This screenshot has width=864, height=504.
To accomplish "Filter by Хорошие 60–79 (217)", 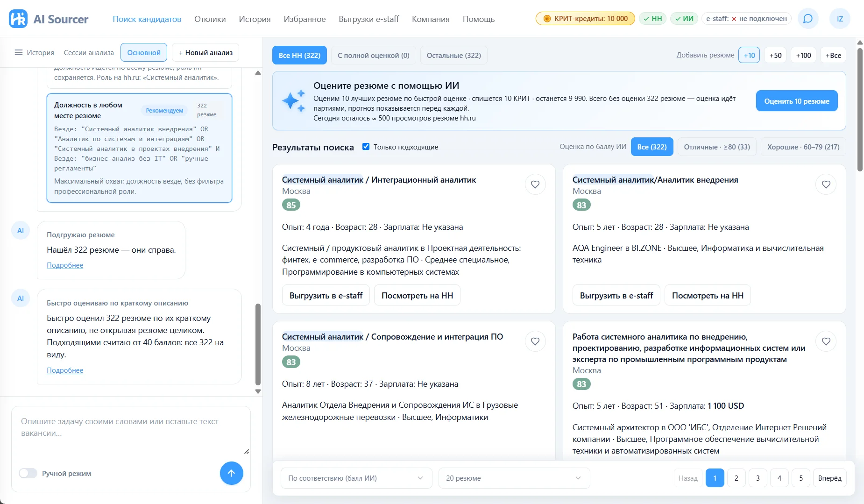I will (803, 147).
